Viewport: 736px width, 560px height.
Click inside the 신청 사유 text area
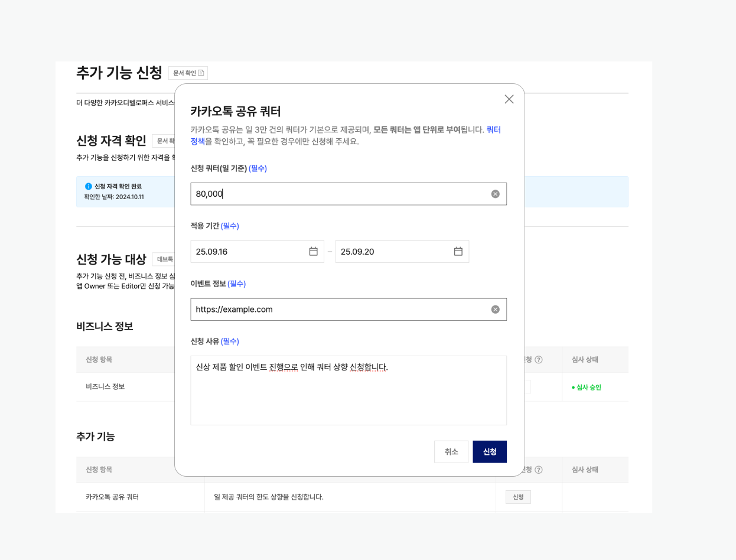tap(348, 396)
